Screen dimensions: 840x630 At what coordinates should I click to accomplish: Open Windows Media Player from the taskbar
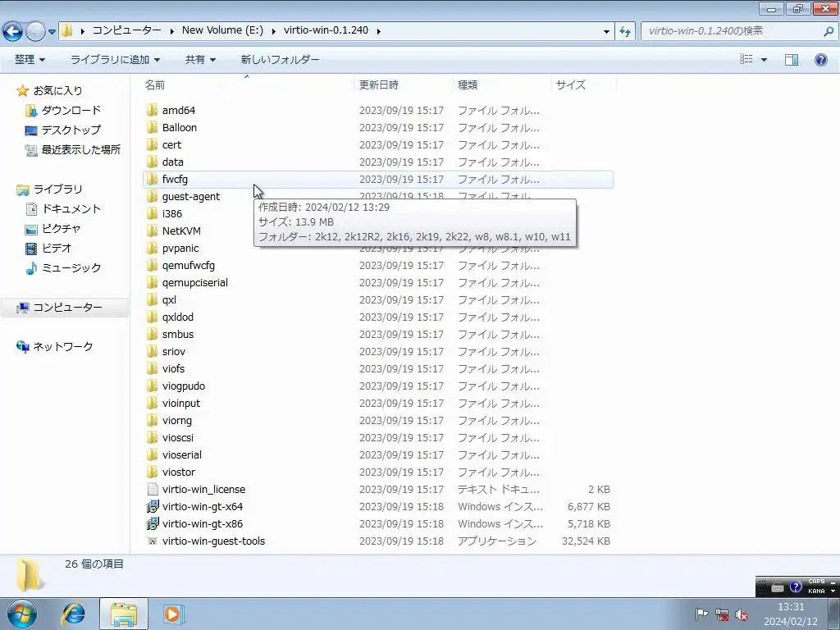tap(172, 614)
